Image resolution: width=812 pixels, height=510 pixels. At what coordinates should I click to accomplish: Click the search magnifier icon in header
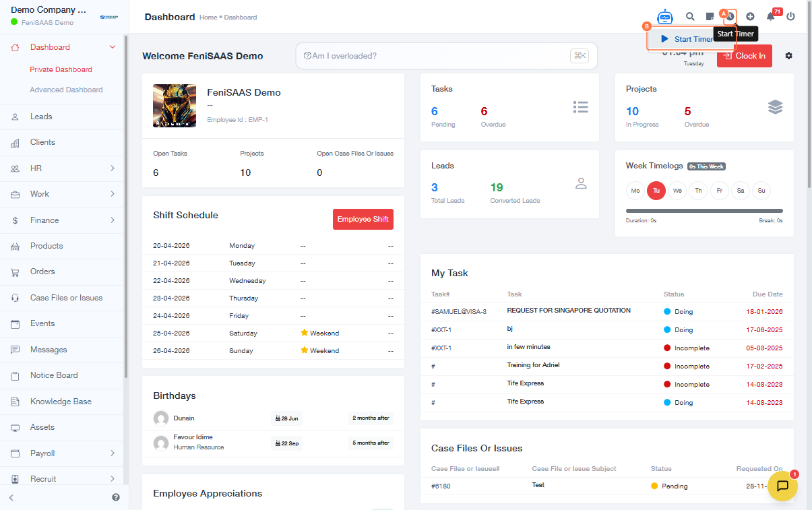(690, 17)
